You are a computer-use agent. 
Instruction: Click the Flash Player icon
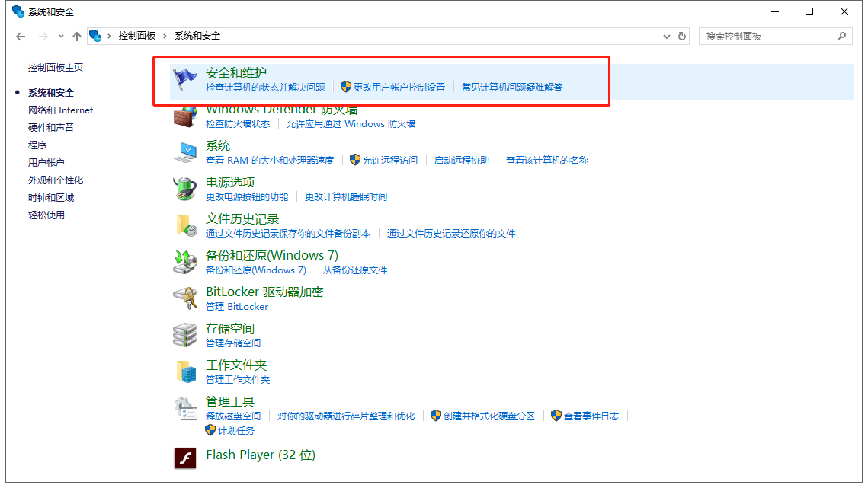click(184, 458)
